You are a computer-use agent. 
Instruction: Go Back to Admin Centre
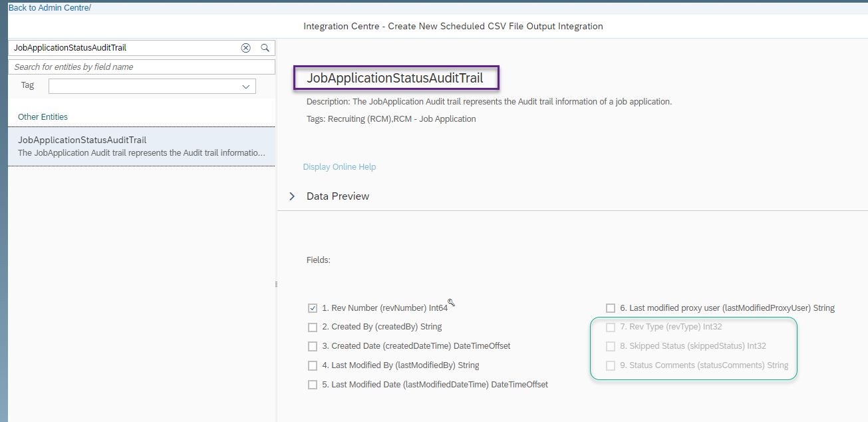click(50, 8)
